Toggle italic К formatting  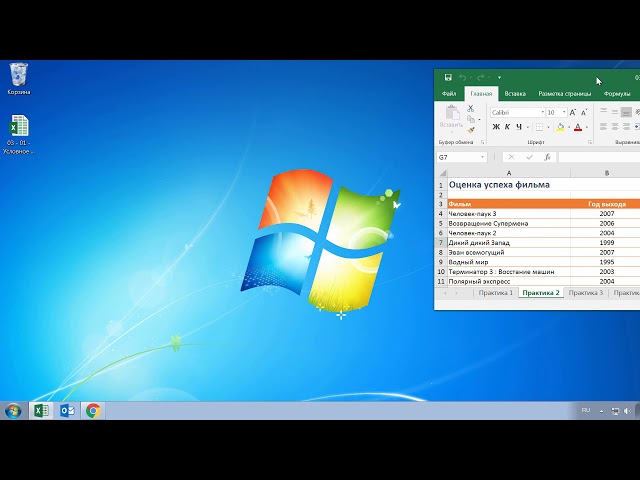click(507, 127)
